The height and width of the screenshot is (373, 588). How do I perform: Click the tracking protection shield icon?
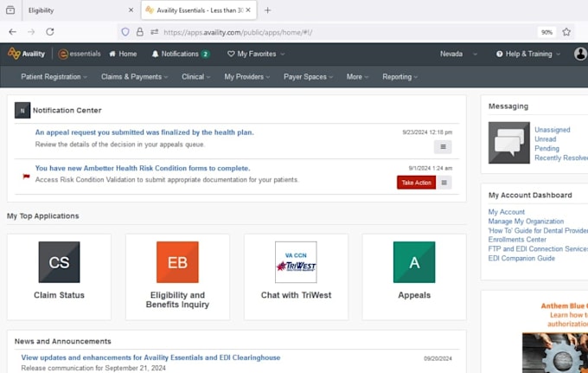(x=125, y=32)
